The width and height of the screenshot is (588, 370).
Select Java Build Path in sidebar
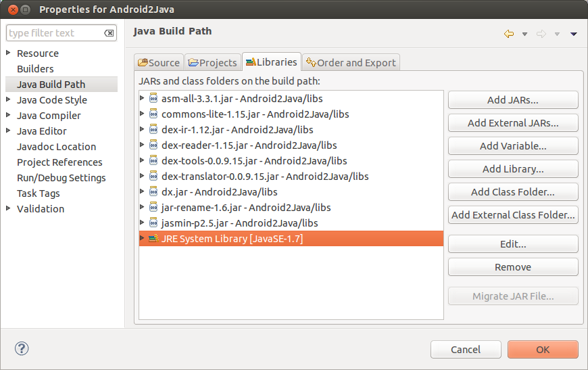click(x=51, y=85)
